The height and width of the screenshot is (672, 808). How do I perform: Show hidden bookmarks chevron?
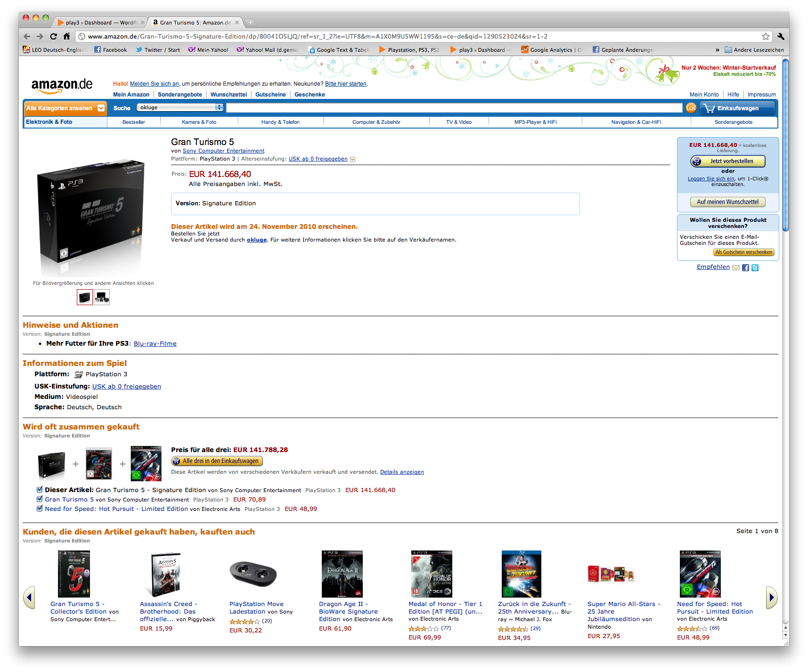tap(717, 49)
